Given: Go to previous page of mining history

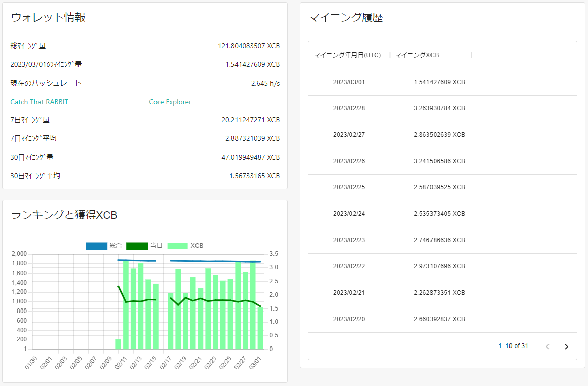Looking at the screenshot, I should (548, 346).
